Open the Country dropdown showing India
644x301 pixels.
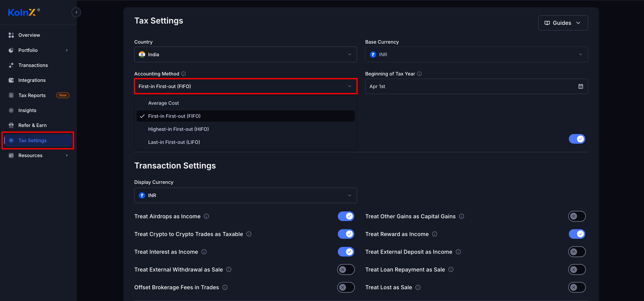(245, 55)
